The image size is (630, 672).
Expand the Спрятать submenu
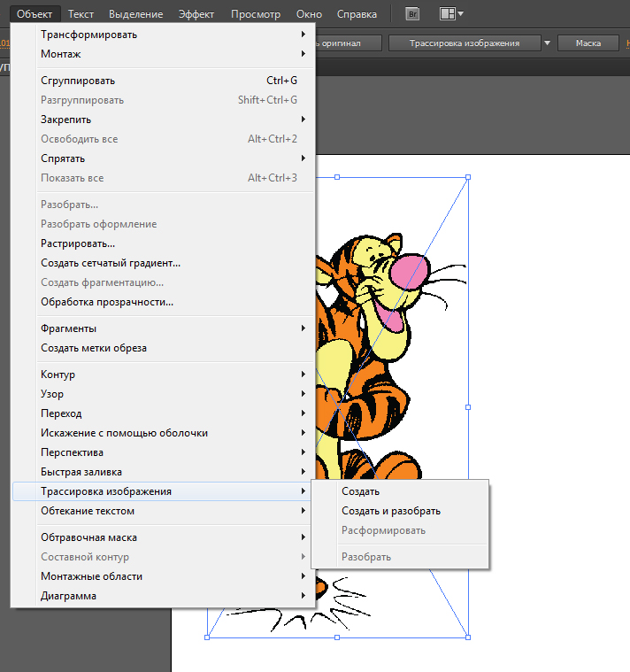(x=164, y=158)
